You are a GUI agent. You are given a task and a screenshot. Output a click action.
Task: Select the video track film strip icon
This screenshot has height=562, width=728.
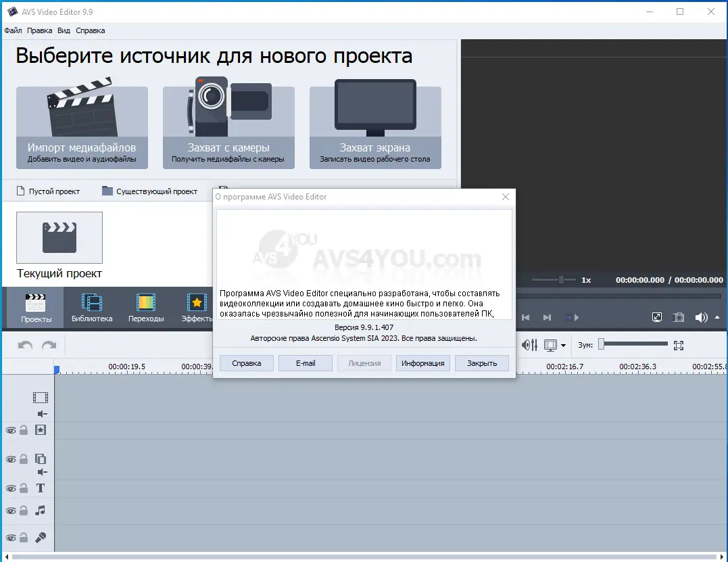pos(41,397)
